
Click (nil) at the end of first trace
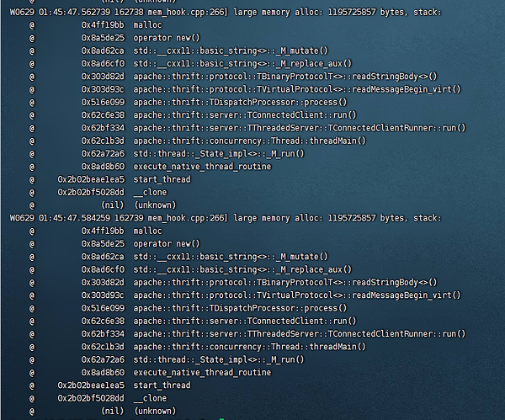tap(112, 205)
